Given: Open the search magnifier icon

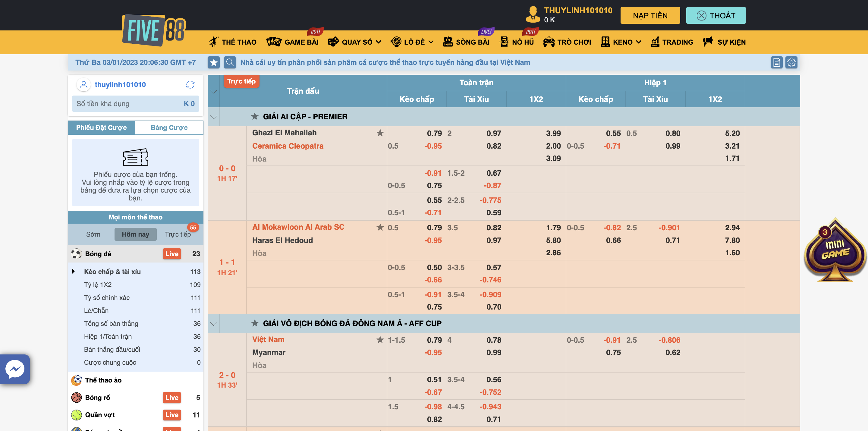Looking at the screenshot, I should pyautogui.click(x=230, y=62).
